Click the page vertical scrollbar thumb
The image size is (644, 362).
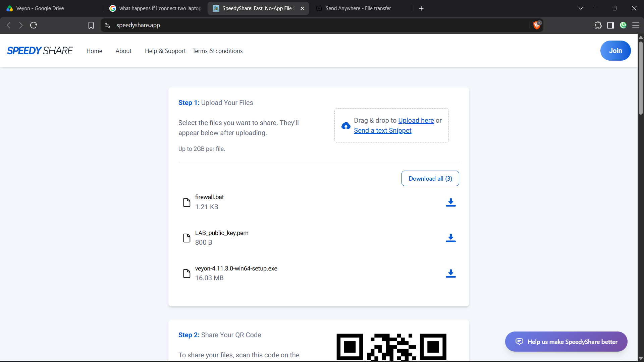click(641, 78)
